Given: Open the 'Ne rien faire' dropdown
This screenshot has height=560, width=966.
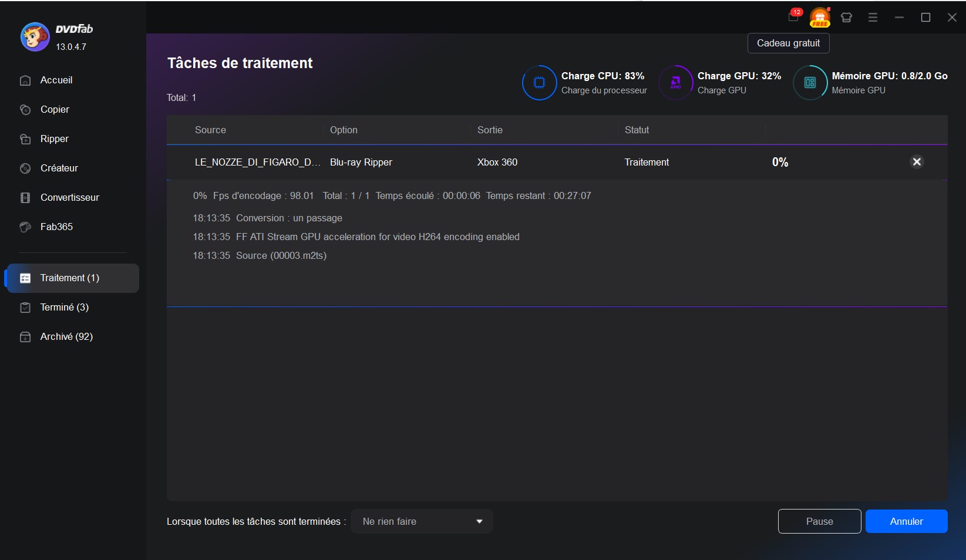Looking at the screenshot, I should [x=422, y=522].
